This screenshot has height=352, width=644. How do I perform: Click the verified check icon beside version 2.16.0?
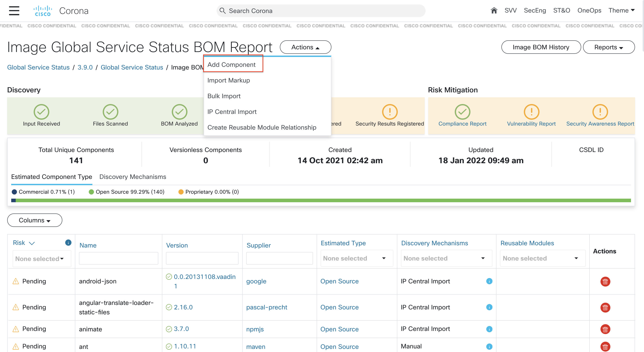169,307
